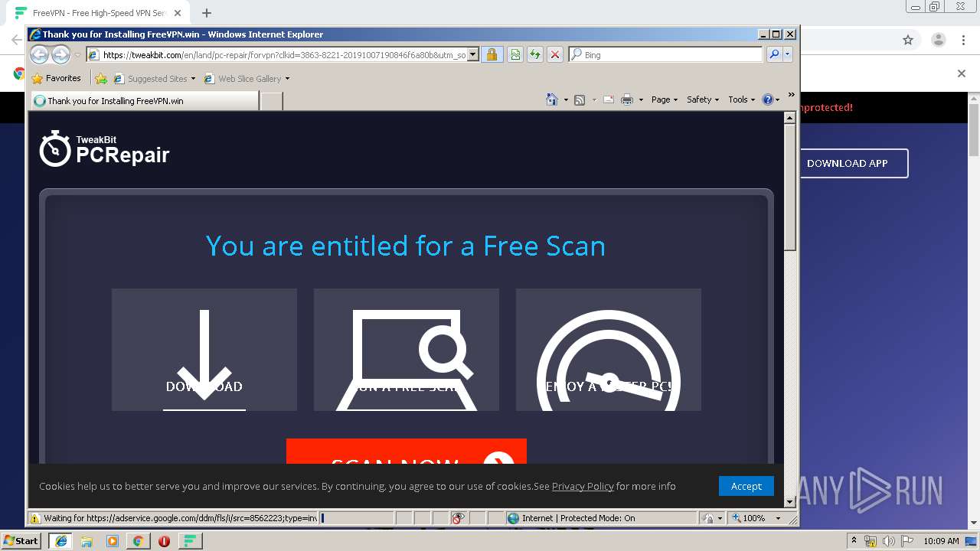The height and width of the screenshot is (551, 980).
Task: Open the Tools menu
Action: coord(741,99)
